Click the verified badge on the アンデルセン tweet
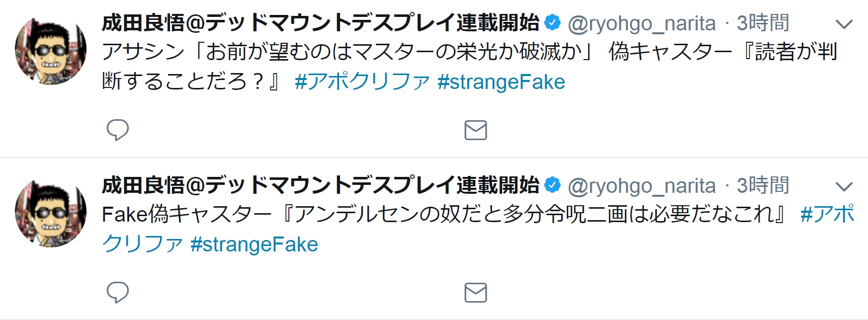The width and height of the screenshot is (868, 320). [x=552, y=185]
